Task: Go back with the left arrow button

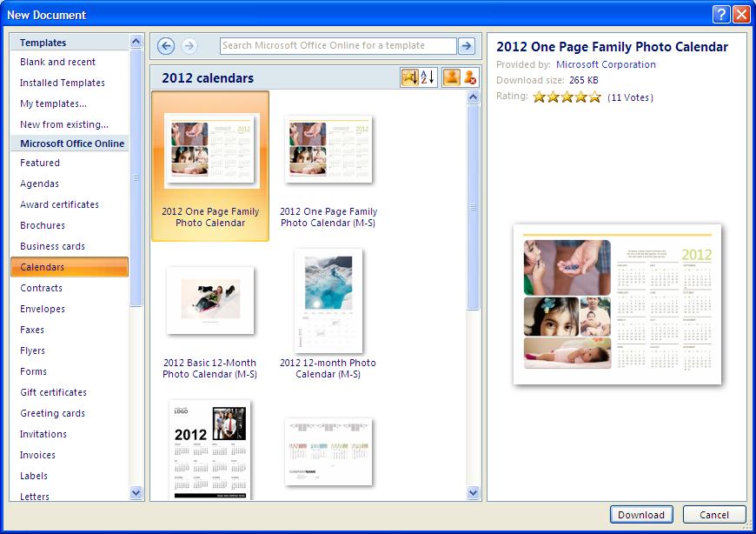Action: tap(166, 46)
